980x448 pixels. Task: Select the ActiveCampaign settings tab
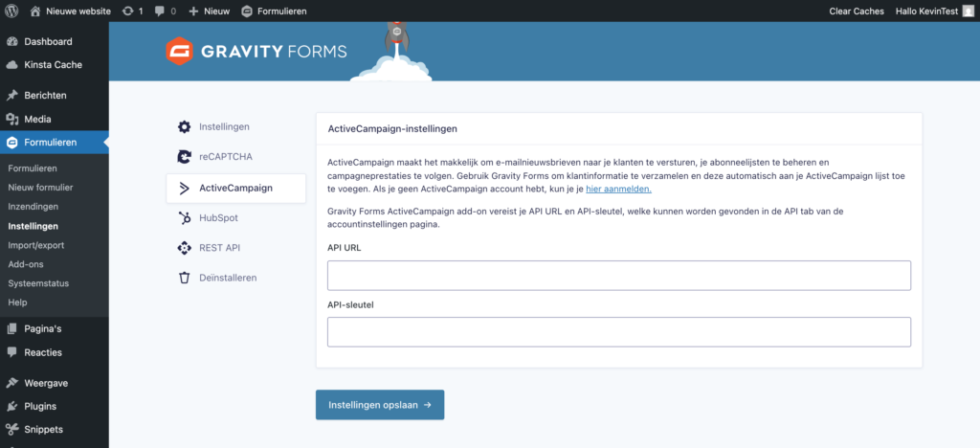point(235,188)
